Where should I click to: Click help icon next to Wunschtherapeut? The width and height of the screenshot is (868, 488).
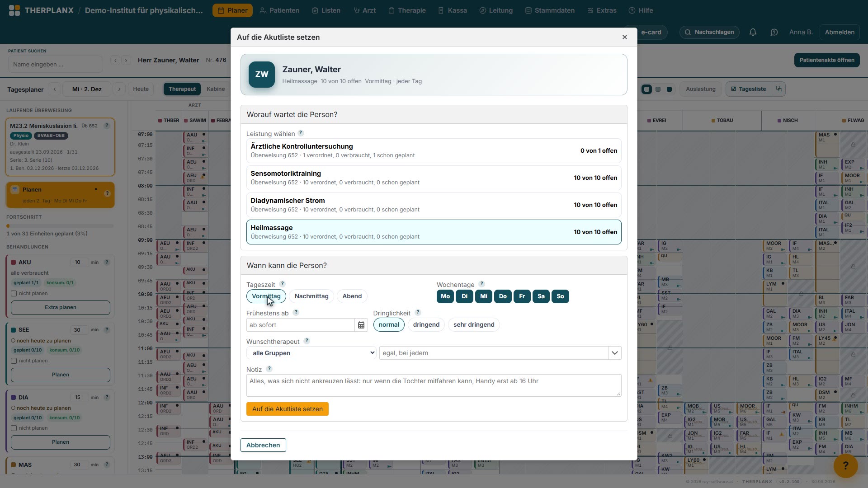tap(307, 341)
